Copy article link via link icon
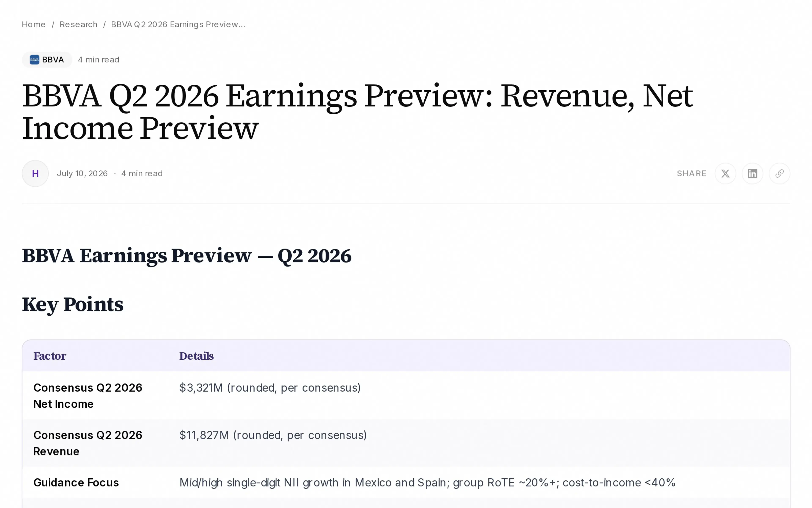This screenshot has width=812, height=508. [x=779, y=173]
